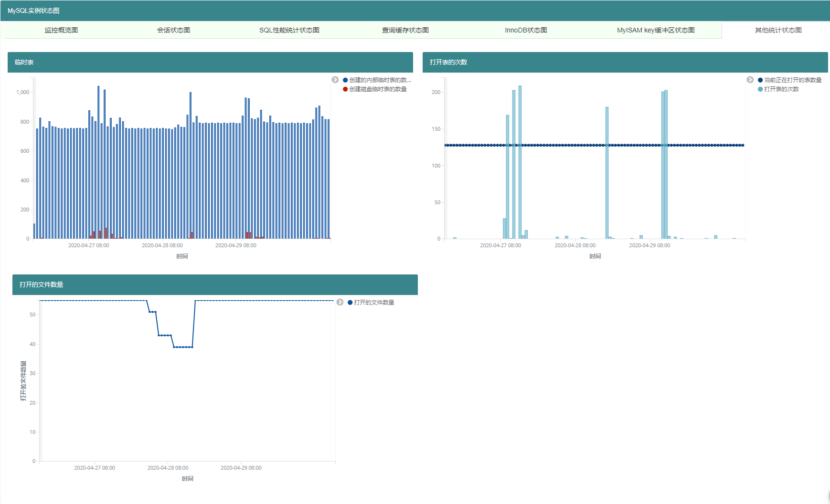Click 时间 axis title under 临时表 chart
Image resolution: width=830 pixels, height=504 pixels.
(x=182, y=256)
